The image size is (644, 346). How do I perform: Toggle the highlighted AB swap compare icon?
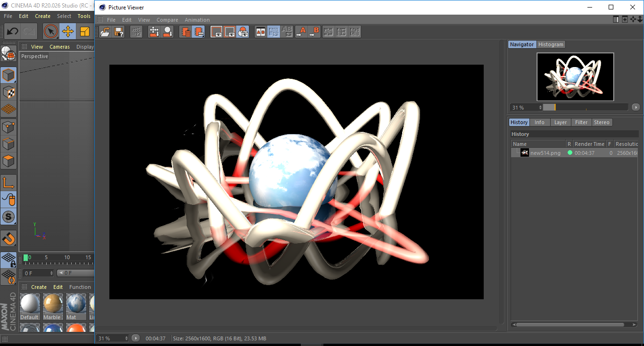pos(273,32)
